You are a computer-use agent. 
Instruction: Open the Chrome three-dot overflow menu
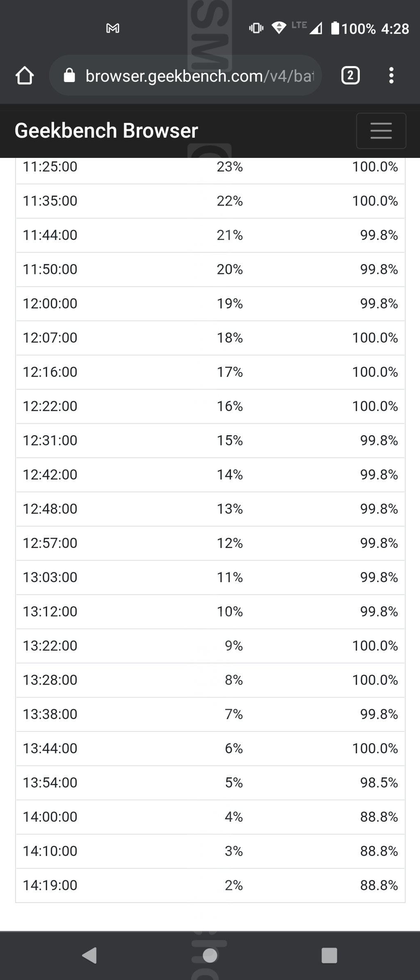(391, 76)
